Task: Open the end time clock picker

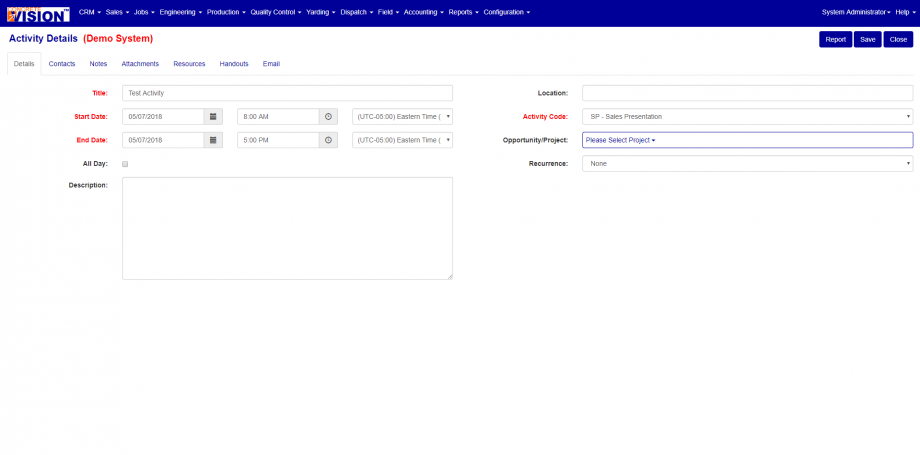Action: [328, 140]
